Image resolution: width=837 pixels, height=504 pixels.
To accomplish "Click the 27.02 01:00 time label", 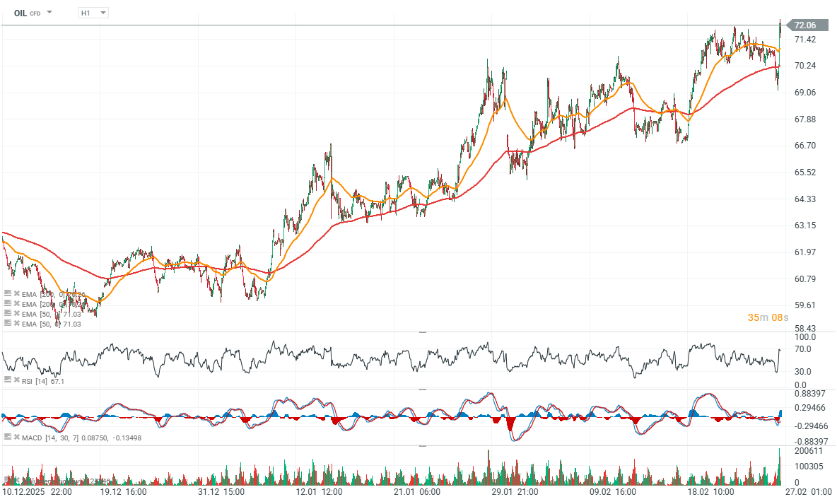I will click(x=809, y=492).
